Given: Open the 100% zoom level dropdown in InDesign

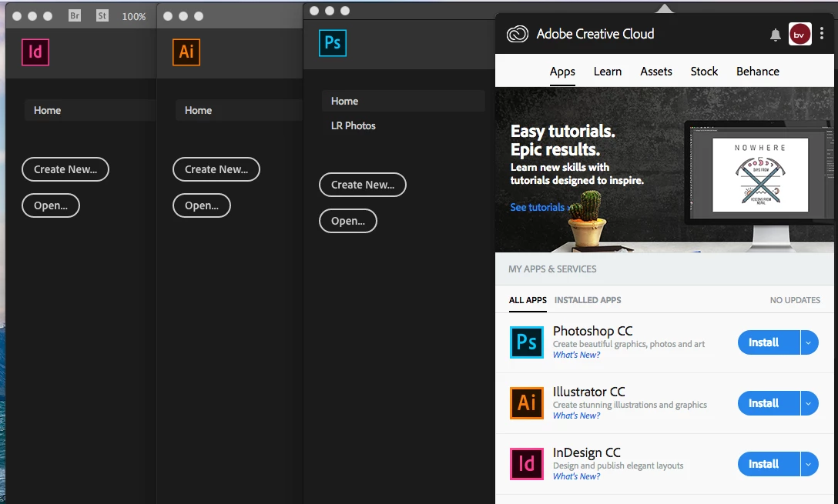Looking at the screenshot, I should (133, 17).
